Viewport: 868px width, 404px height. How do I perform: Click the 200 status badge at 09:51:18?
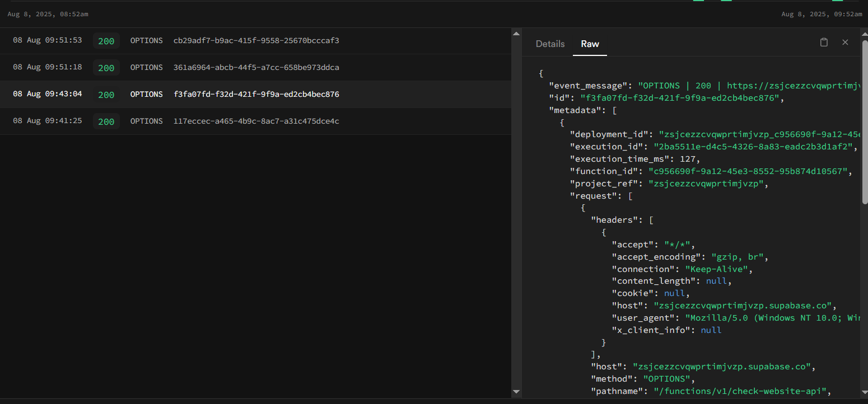pyautogui.click(x=106, y=68)
